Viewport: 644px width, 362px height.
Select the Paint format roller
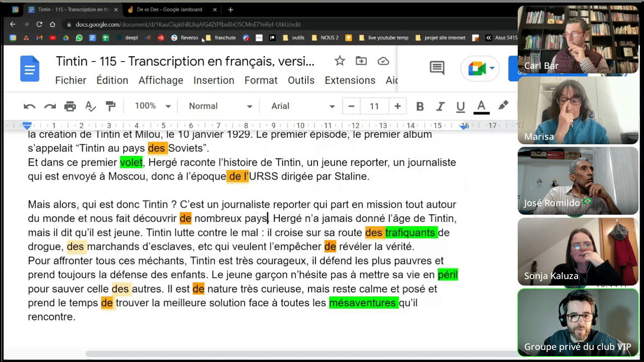click(111, 106)
